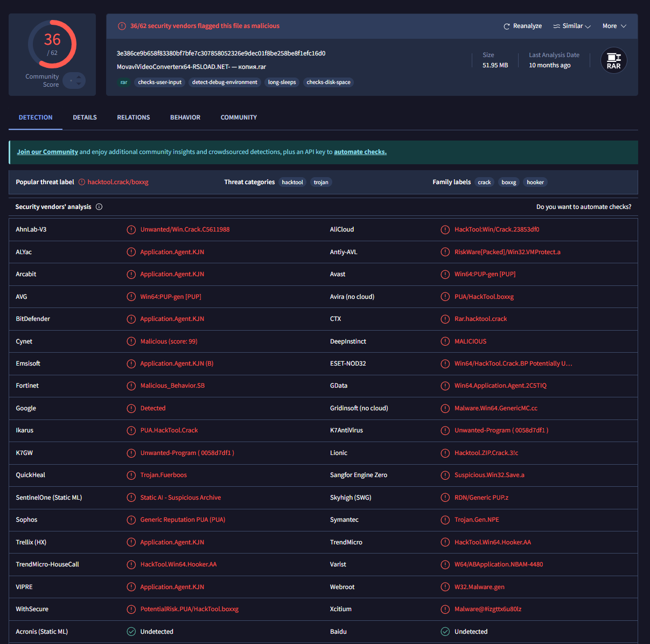The height and width of the screenshot is (644, 650).
Task: Select the rar tag
Action: pos(124,82)
